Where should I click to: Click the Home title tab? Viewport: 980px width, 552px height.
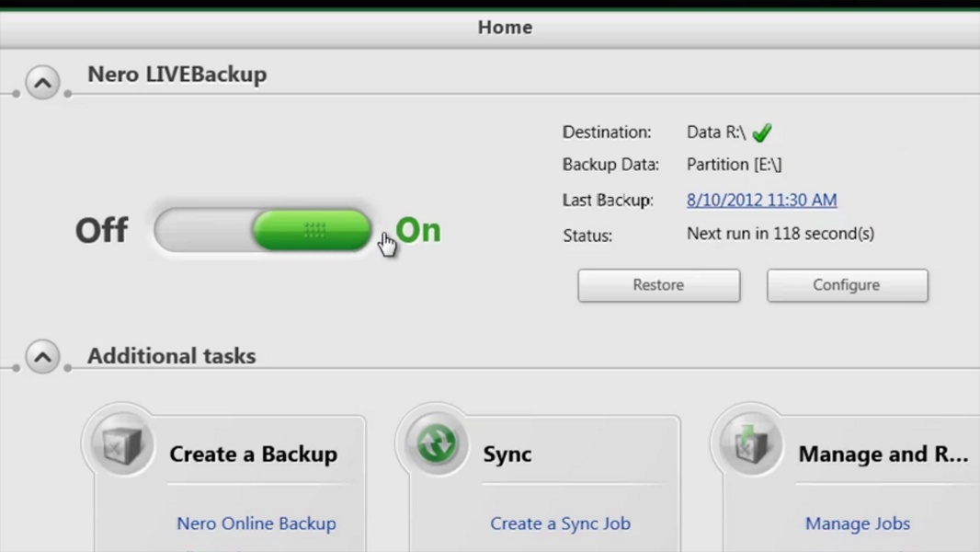505,28
